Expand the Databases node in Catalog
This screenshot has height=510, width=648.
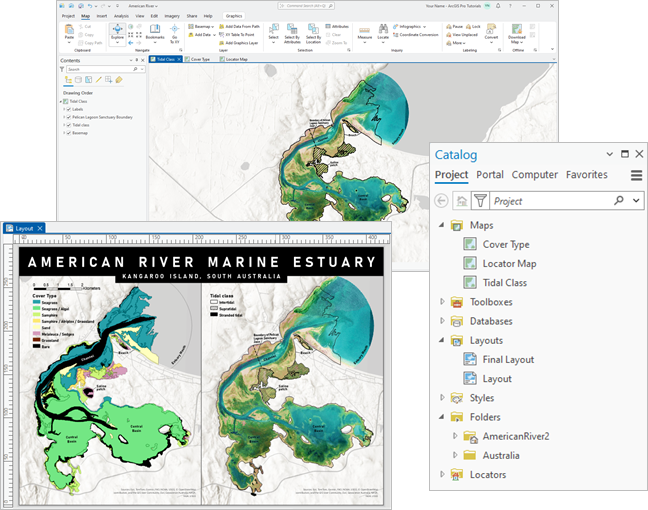point(442,321)
